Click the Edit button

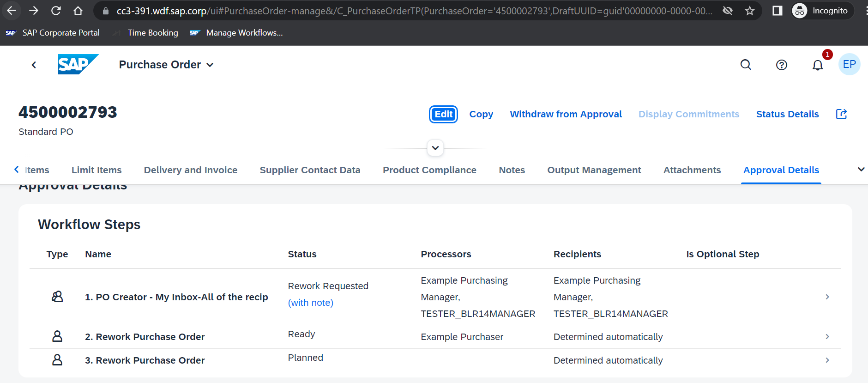coord(444,114)
